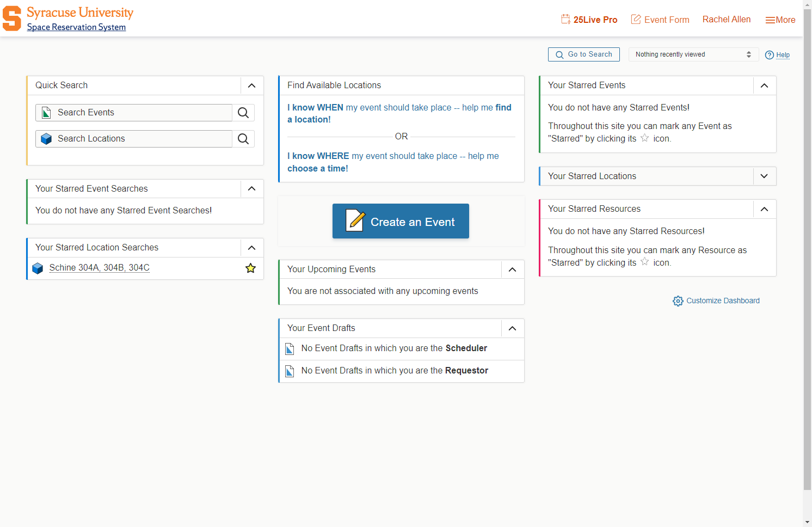This screenshot has height=527, width=812.
Task: Click the Help question mark icon
Action: tap(770, 55)
